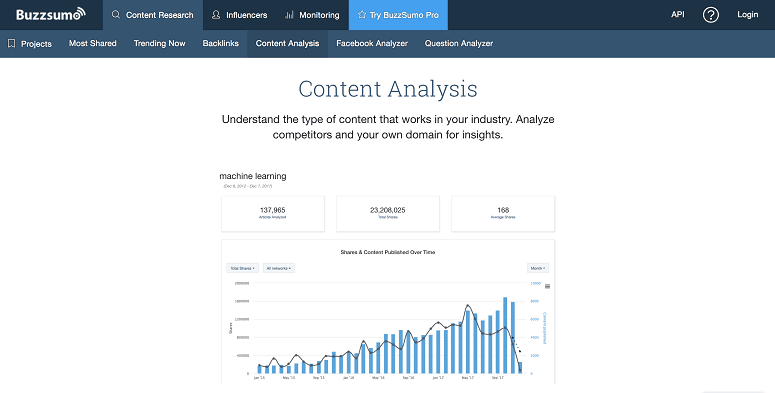Screen dimensions: 775x393
Task: Click the Content Analysis page heading
Action: 388,89
